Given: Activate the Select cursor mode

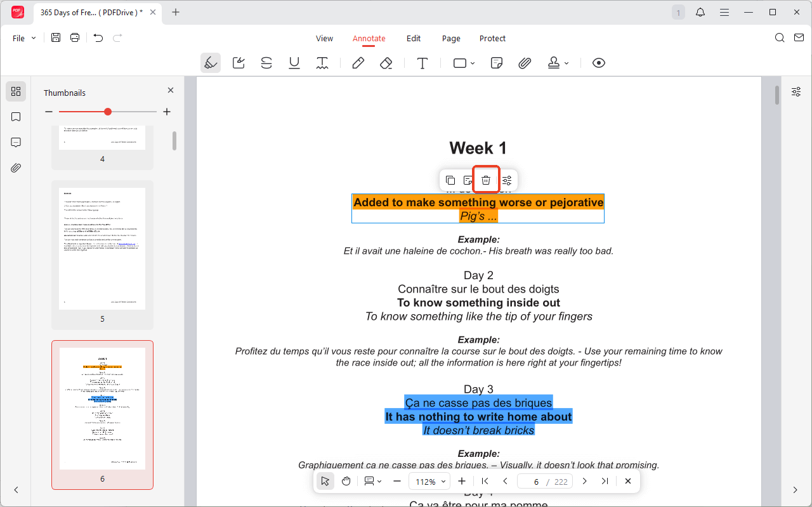Looking at the screenshot, I should coord(325,481).
